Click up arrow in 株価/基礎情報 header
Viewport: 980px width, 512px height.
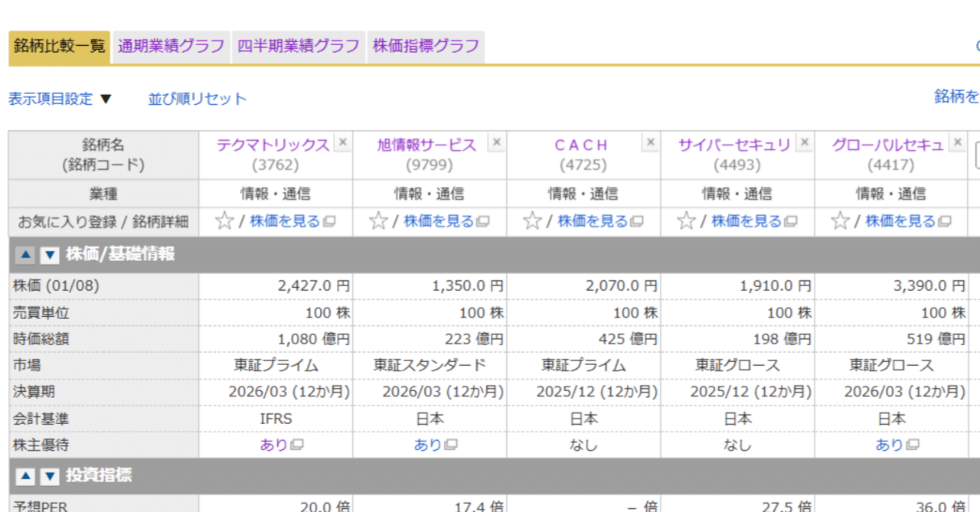tap(25, 256)
